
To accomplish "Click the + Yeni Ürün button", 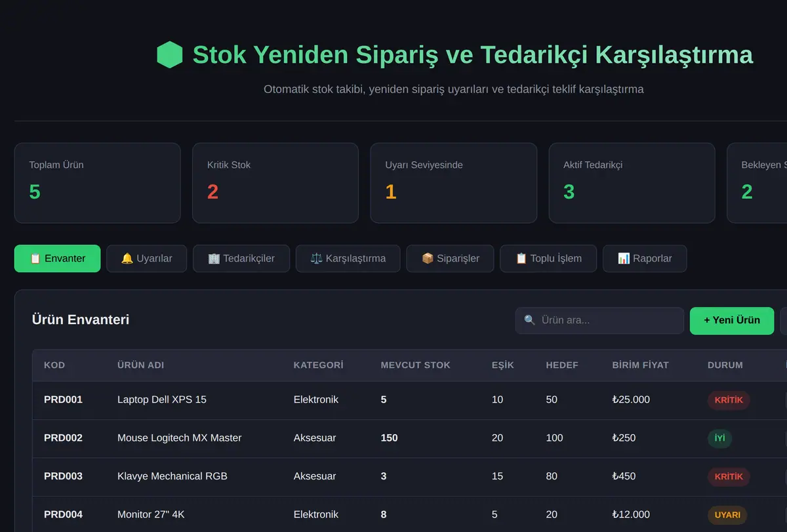I will point(732,321).
